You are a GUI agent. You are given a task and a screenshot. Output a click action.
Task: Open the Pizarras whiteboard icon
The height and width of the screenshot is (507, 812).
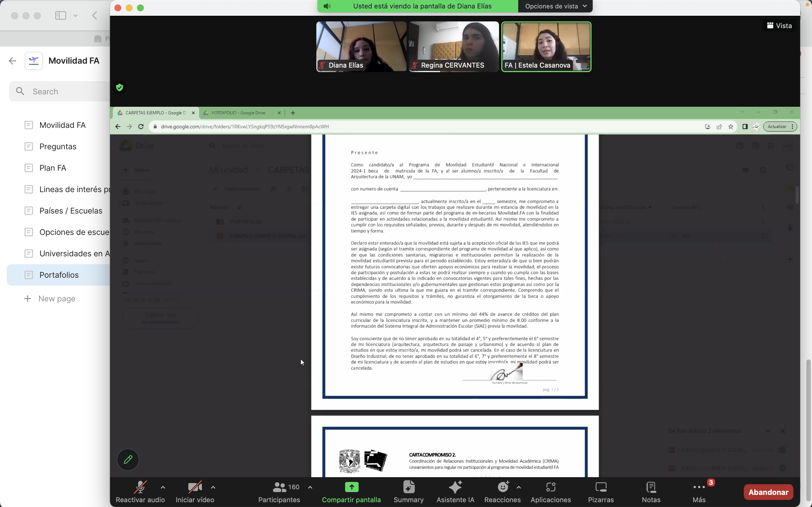point(601,487)
